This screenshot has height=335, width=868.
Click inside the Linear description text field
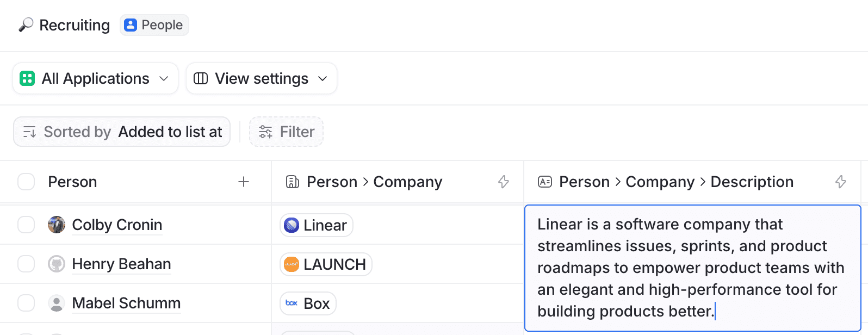pyautogui.click(x=693, y=268)
